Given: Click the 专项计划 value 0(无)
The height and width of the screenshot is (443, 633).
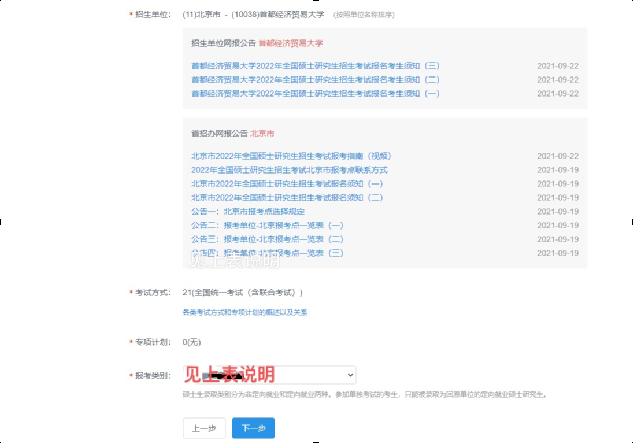Looking at the screenshot, I should (191, 342).
